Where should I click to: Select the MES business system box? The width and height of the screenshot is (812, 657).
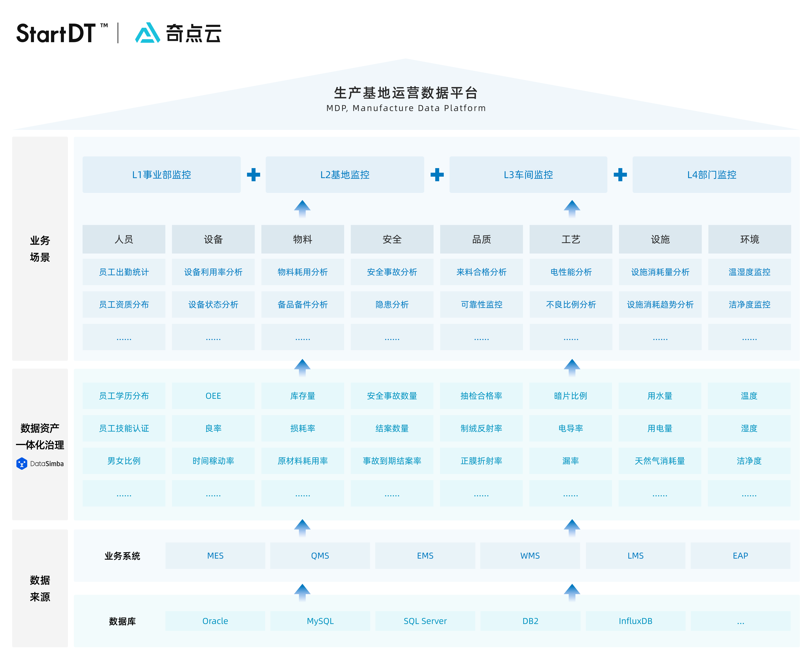click(x=215, y=555)
